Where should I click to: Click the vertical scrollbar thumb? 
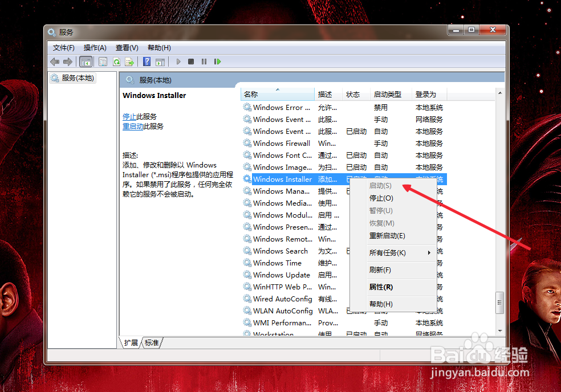500,303
